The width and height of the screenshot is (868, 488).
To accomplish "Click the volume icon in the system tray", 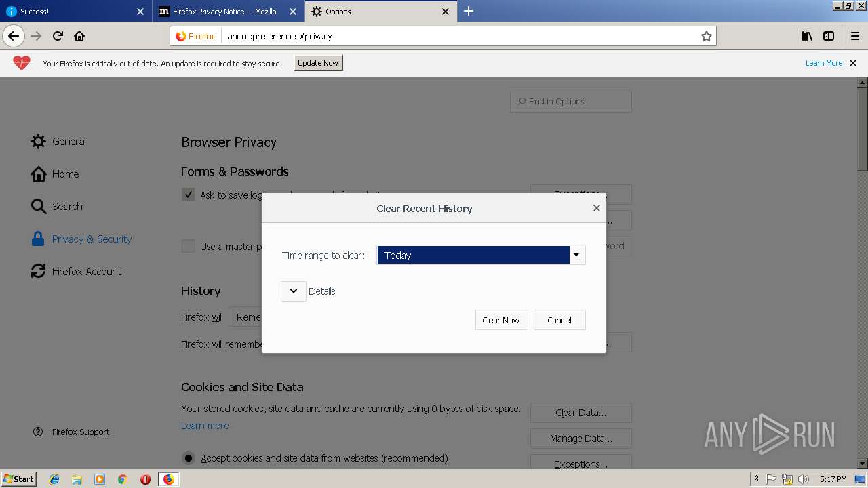I will [804, 479].
